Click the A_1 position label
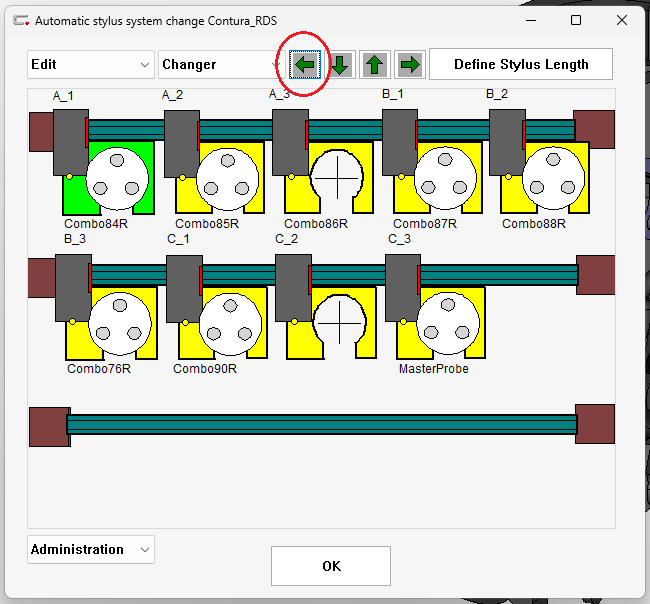650x604 pixels. click(63, 96)
